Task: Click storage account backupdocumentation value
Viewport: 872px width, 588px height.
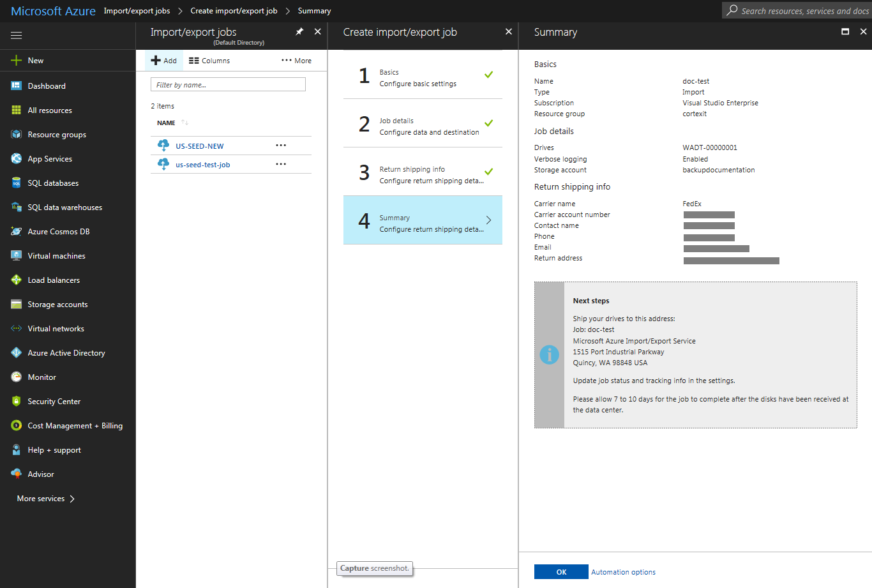Action: coord(719,170)
